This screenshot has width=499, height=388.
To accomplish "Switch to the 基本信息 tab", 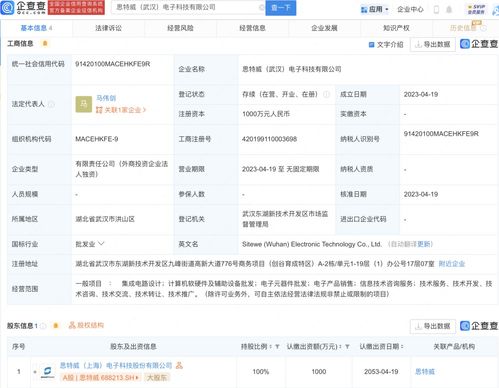I will pyautogui.click(x=36, y=28).
